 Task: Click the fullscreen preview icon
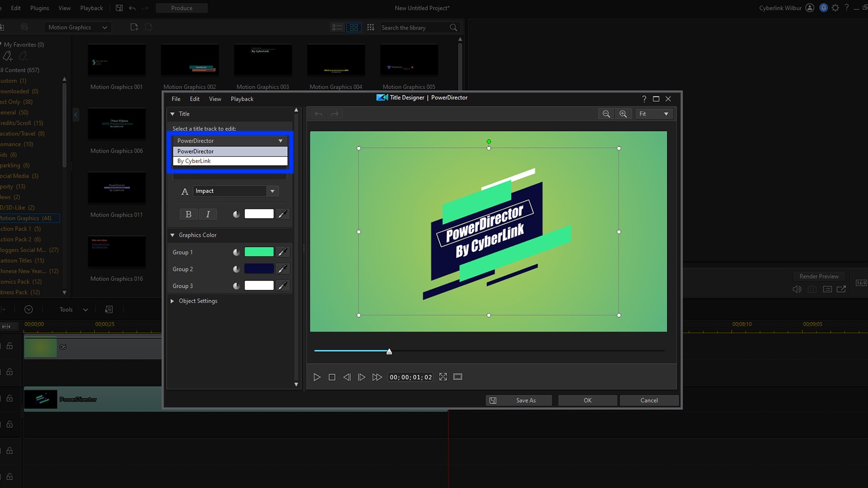coord(443,377)
